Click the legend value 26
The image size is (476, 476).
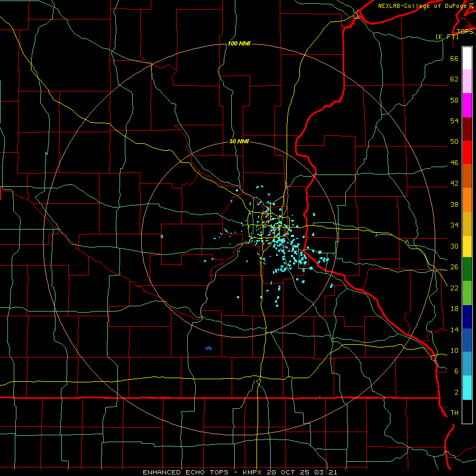pos(454,267)
